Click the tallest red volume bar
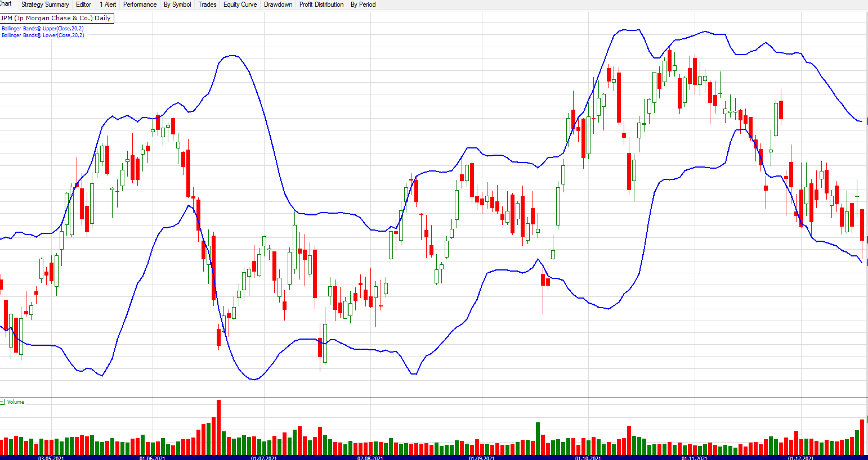868x460 pixels. [x=219, y=427]
